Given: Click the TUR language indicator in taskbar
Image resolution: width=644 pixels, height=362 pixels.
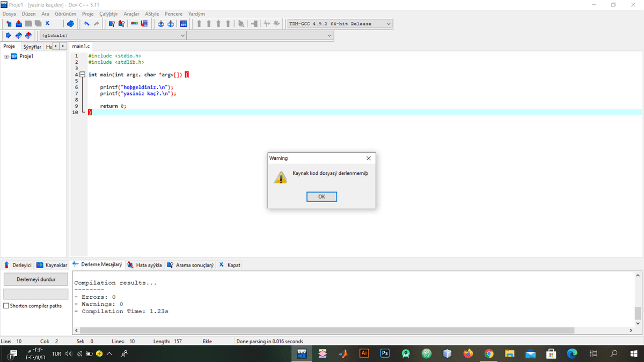Looking at the screenshot, I should point(56,354).
